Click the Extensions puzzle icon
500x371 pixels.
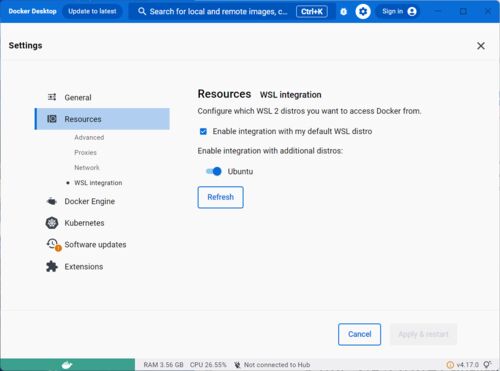[52, 266]
